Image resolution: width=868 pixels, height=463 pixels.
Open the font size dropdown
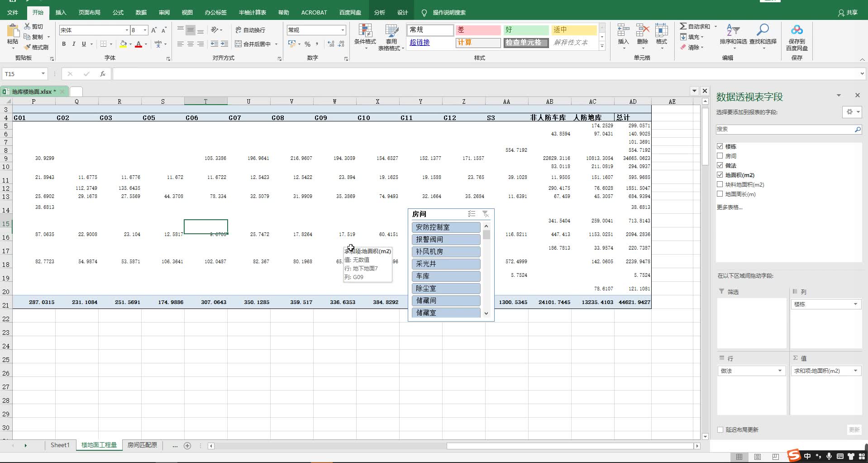point(145,30)
